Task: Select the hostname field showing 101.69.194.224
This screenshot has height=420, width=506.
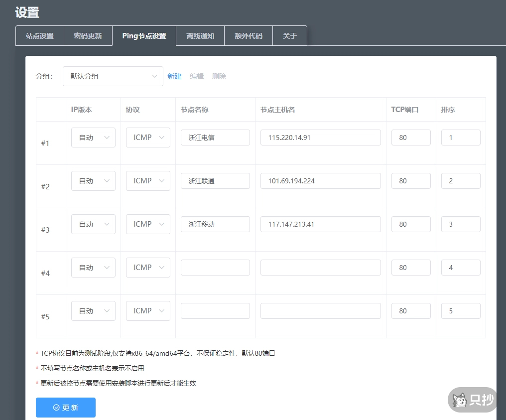Action: [320, 181]
